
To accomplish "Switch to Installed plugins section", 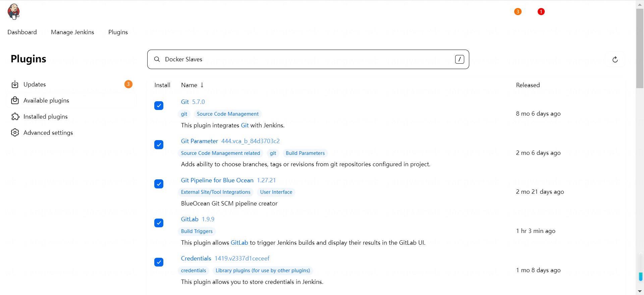I will [71, 117].
